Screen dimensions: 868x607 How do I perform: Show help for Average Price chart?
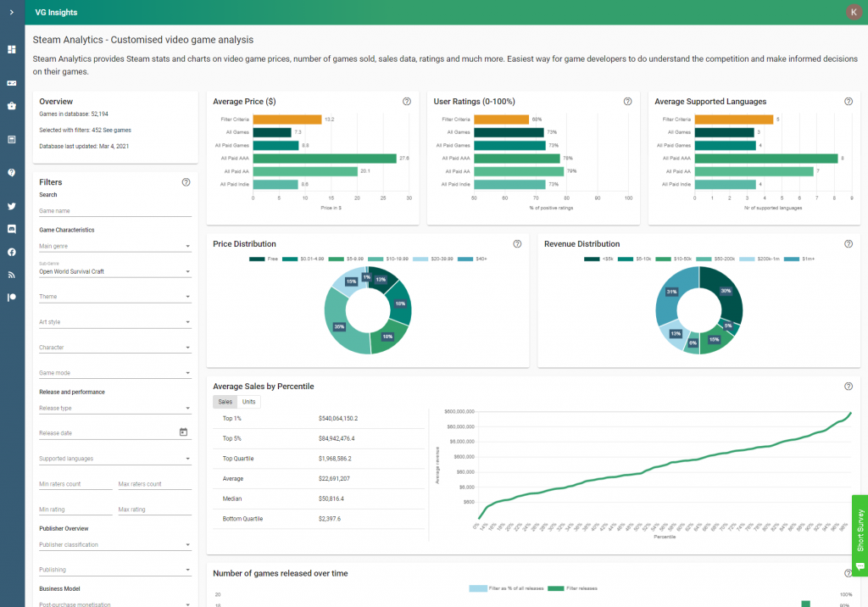tap(407, 102)
